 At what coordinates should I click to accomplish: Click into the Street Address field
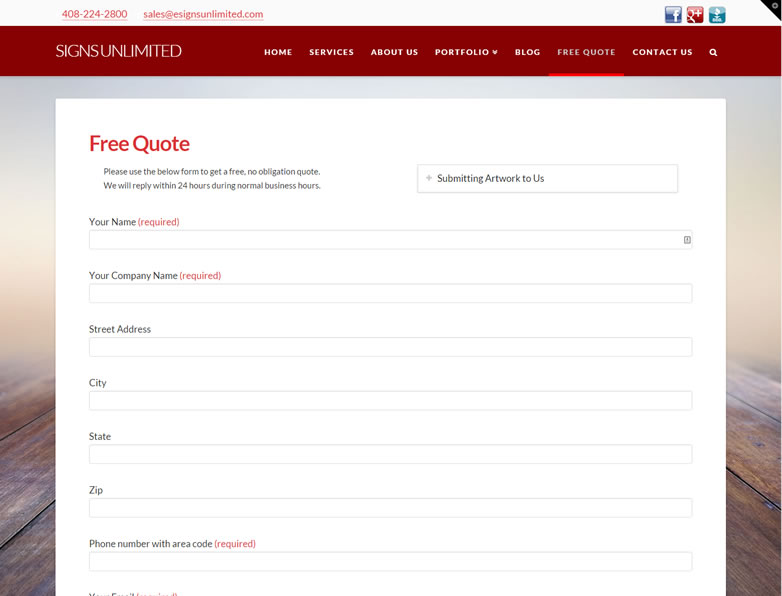click(390, 347)
